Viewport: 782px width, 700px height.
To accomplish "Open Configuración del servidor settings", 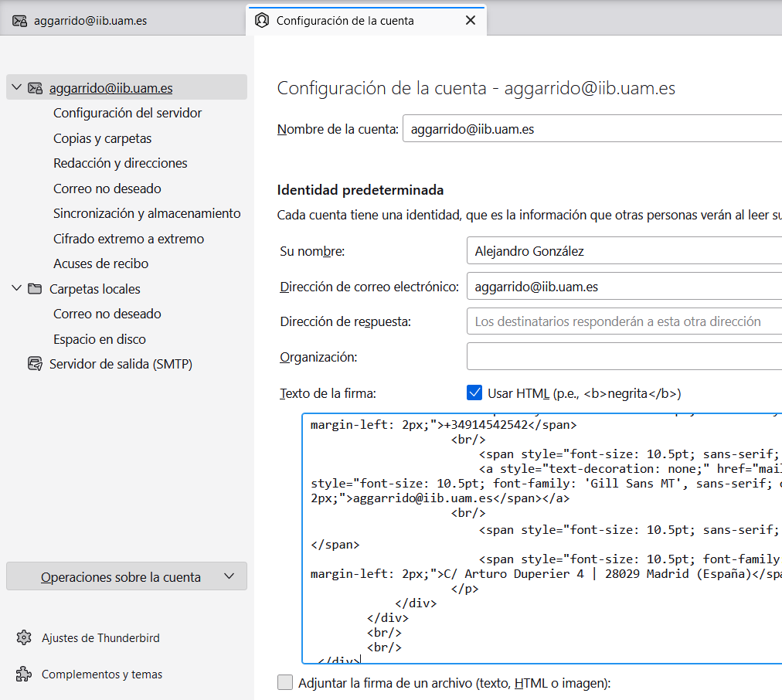I will pyautogui.click(x=127, y=113).
